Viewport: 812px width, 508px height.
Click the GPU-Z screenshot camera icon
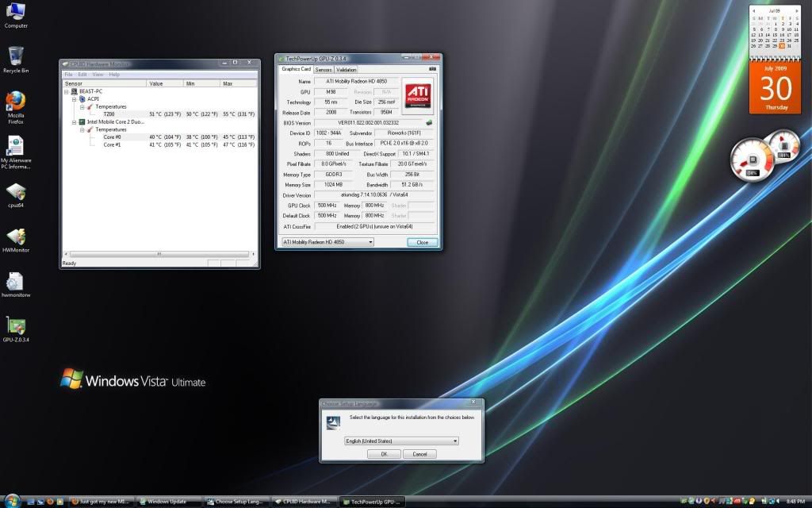pyautogui.click(x=432, y=69)
